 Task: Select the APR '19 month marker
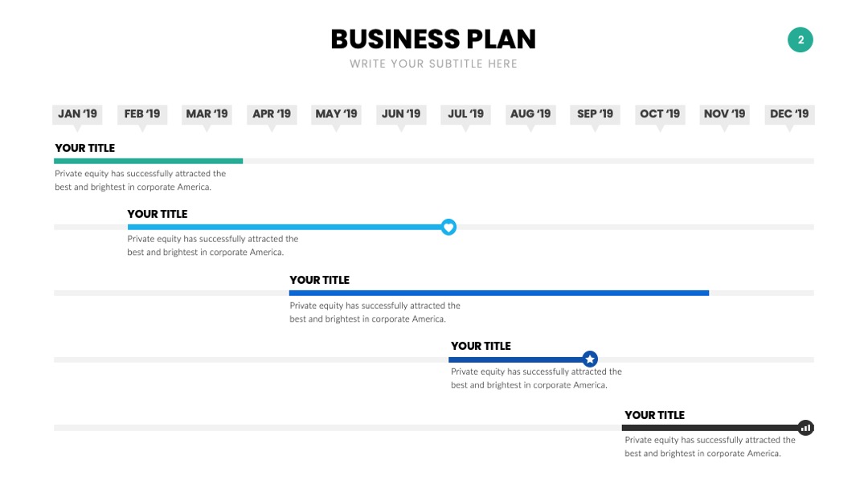(272, 114)
